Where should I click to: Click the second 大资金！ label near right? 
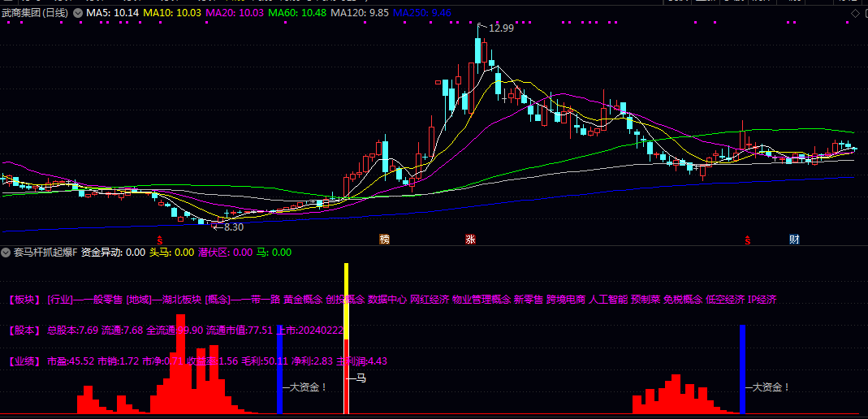[771, 387]
